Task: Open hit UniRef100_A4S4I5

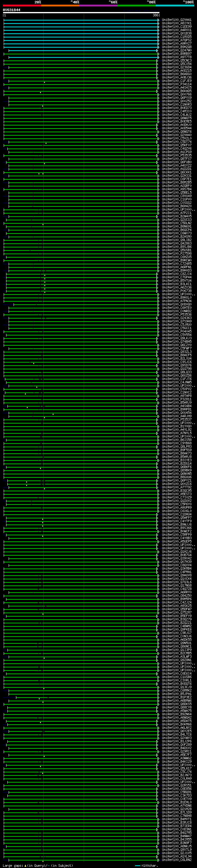Action: click(176, 88)
